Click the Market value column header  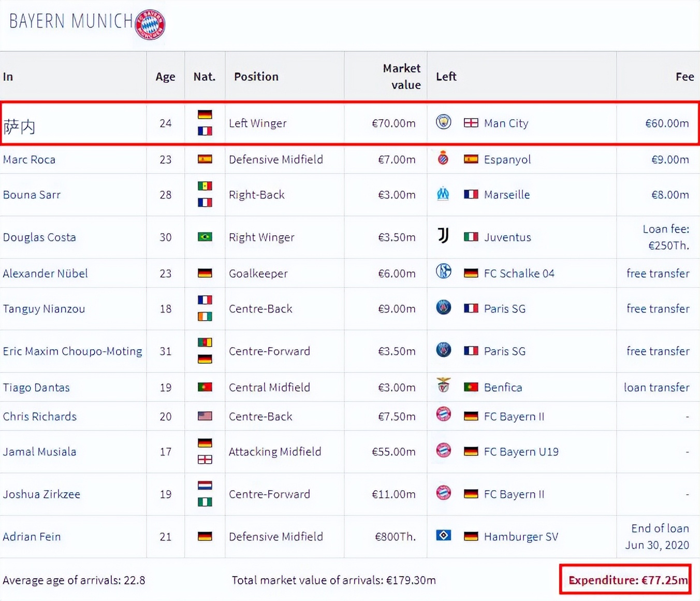[x=401, y=77]
